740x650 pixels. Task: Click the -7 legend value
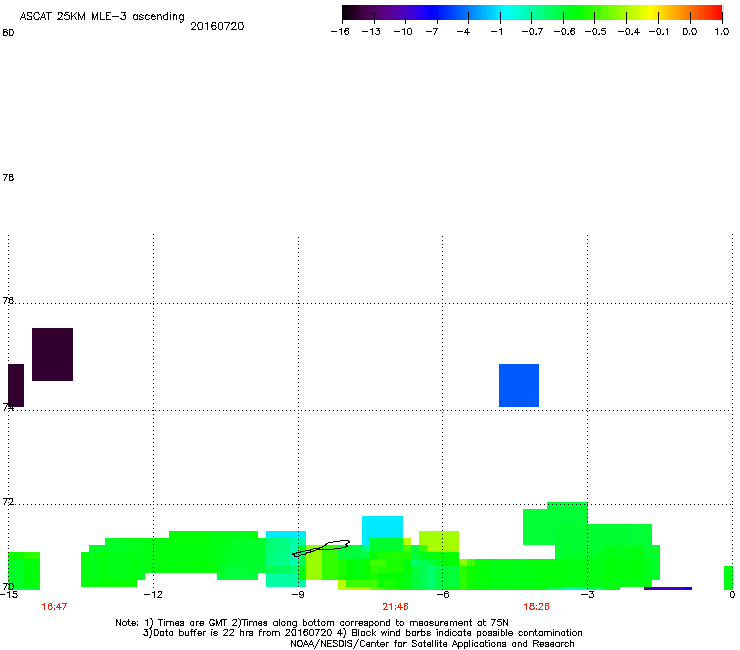(x=432, y=32)
